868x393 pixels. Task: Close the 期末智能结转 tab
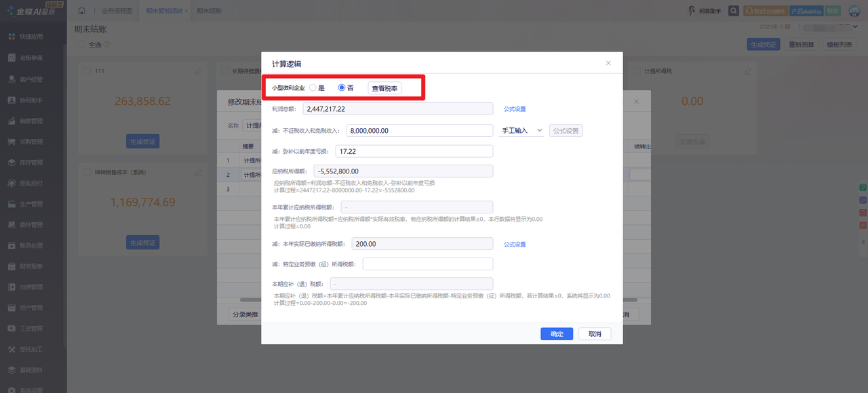pyautogui.click(x=186, y=12)
